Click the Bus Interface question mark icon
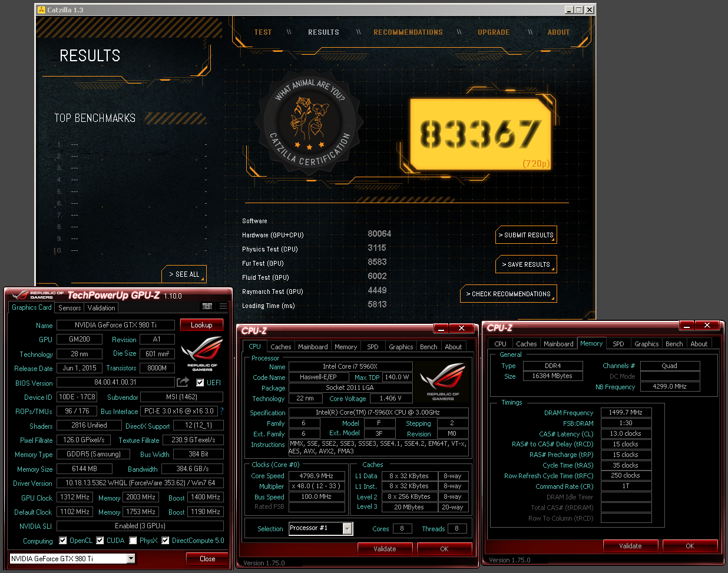The width and height of the screenshot is (728, 573). tap(222, 411)
